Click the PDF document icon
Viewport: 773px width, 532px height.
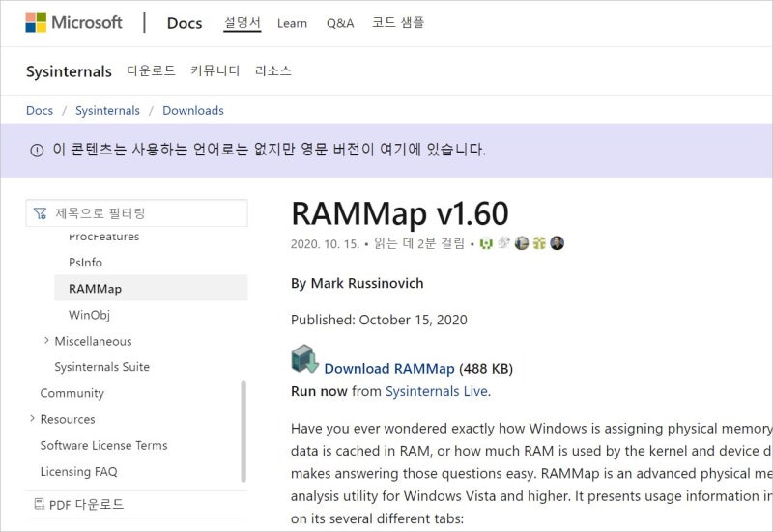coord(39,504)
